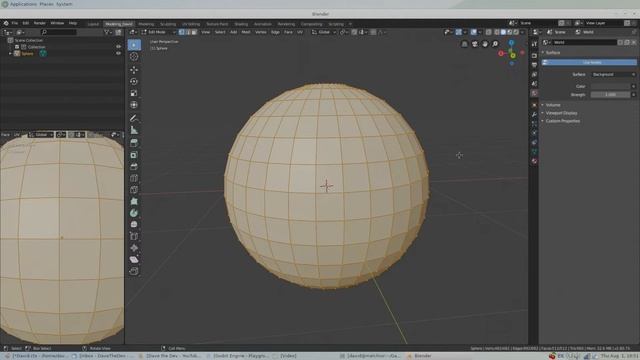
Task: Click the Blender logo menu
Action: tap(6, 23)
